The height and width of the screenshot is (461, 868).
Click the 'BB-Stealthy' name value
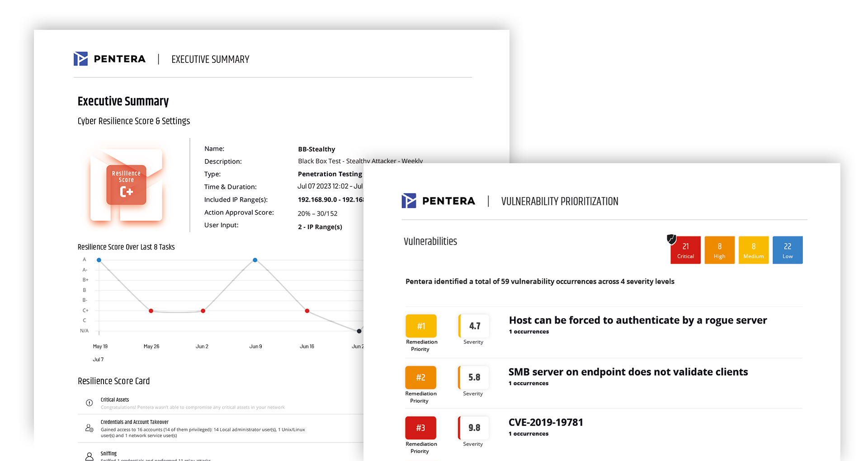[316, 149]
